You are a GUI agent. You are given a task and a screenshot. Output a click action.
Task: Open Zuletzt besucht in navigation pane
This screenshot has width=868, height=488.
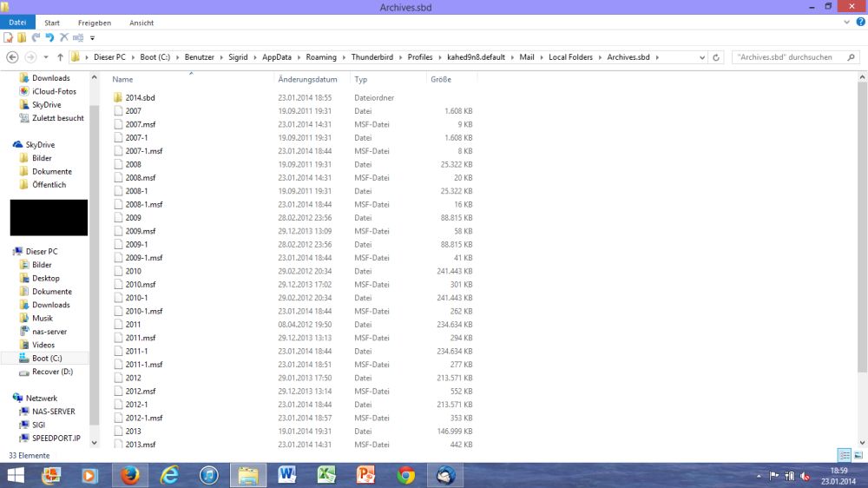[x=57, y=118]
